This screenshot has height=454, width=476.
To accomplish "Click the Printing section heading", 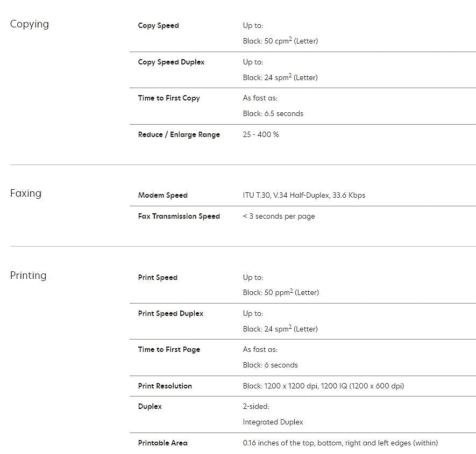I will pyautogui.click(x=29, y=276).
